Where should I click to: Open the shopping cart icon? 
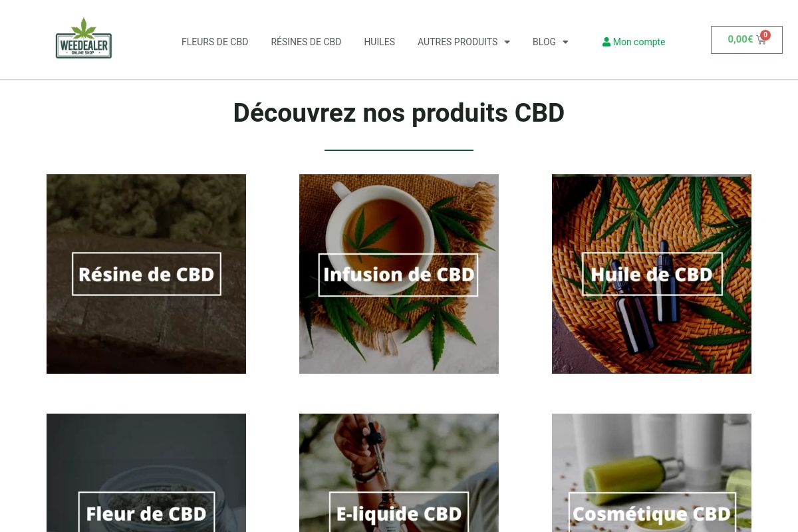pyautogui.click(x=761, y=41)
